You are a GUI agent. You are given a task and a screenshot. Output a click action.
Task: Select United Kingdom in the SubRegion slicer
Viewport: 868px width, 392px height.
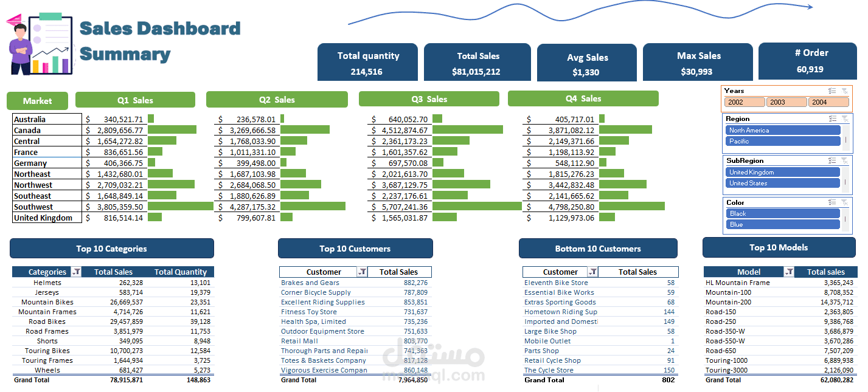[782, 172]
